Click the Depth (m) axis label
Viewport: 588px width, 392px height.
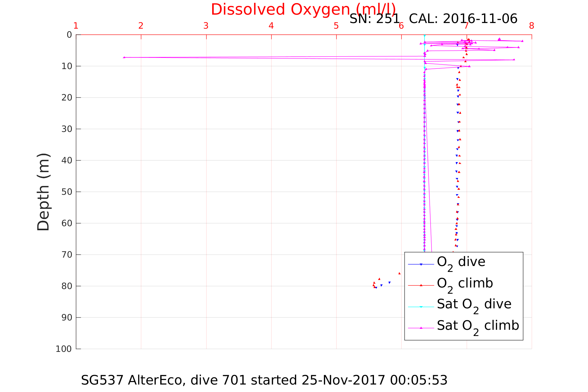click(x=43, y=192)
